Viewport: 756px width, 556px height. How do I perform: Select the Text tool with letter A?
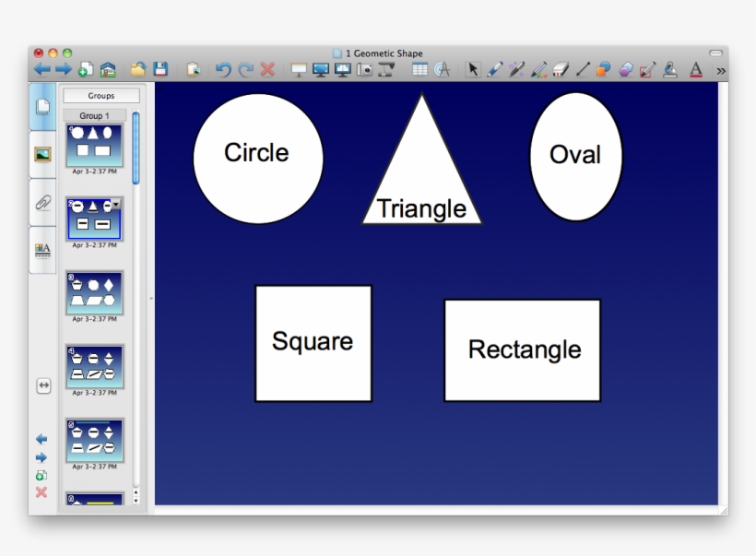tap(695, 69)
